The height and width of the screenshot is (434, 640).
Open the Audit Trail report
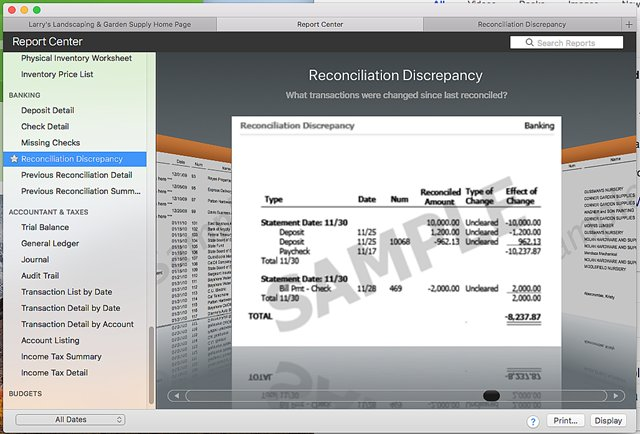pyautogui.click(x=40, y=276)
